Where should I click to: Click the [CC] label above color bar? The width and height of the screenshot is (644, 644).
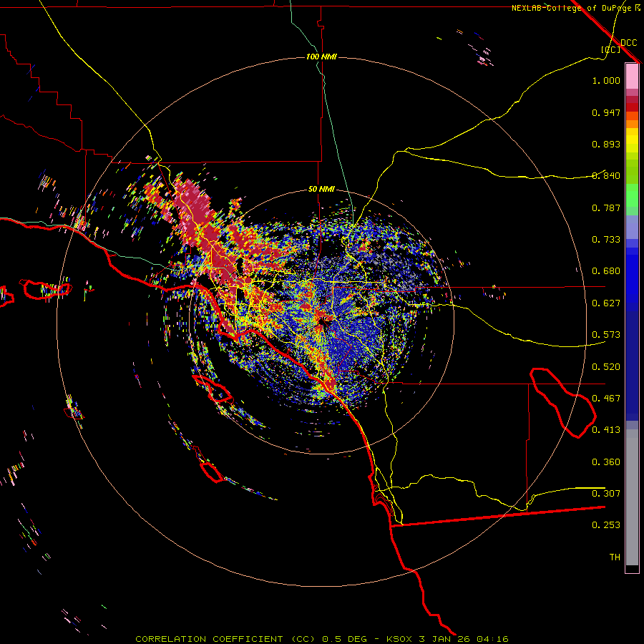tap(611, 49)
